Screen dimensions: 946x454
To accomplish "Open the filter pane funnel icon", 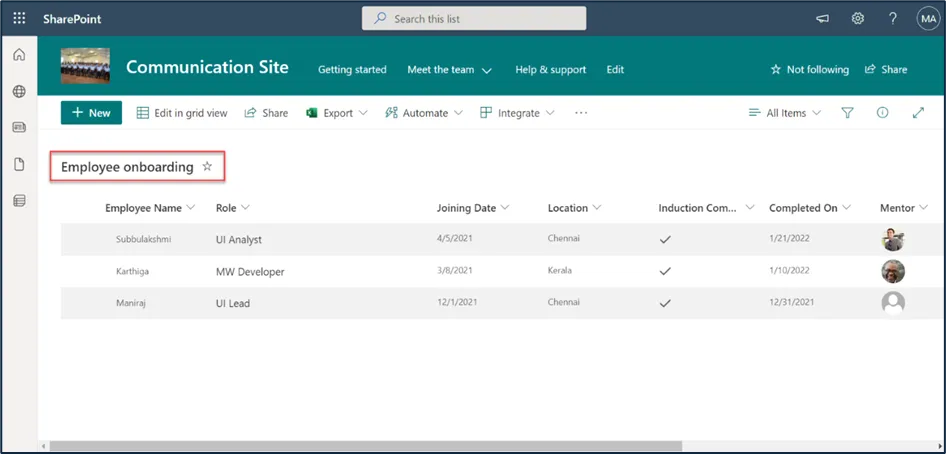I will click(x=847, y=113).
